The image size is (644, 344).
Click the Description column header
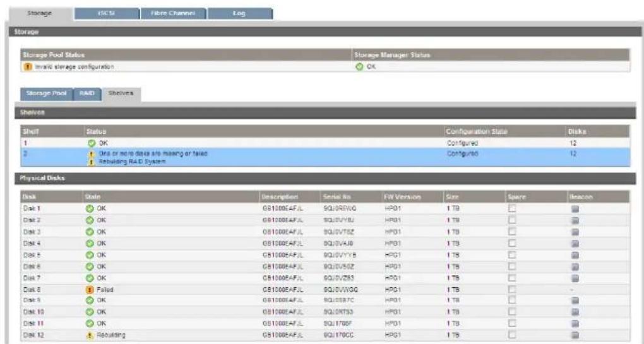click(x=280, y=197)
